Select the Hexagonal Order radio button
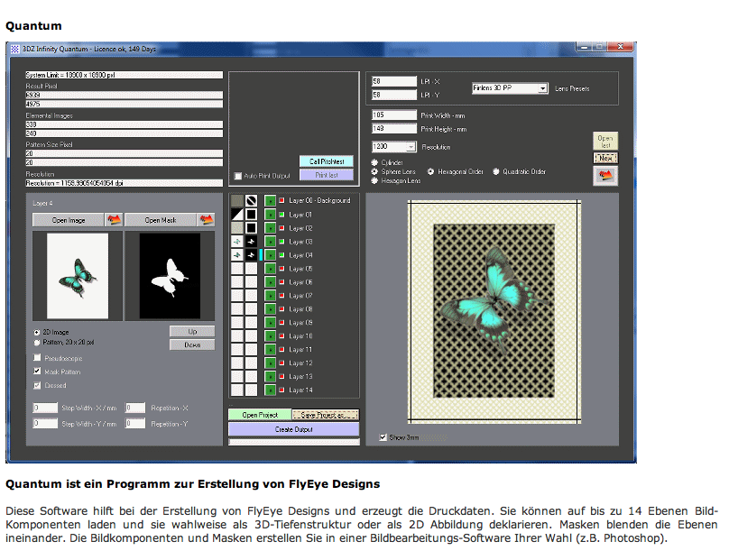The width and height of the screenshot is (729, 560). (x=431, y=171)
